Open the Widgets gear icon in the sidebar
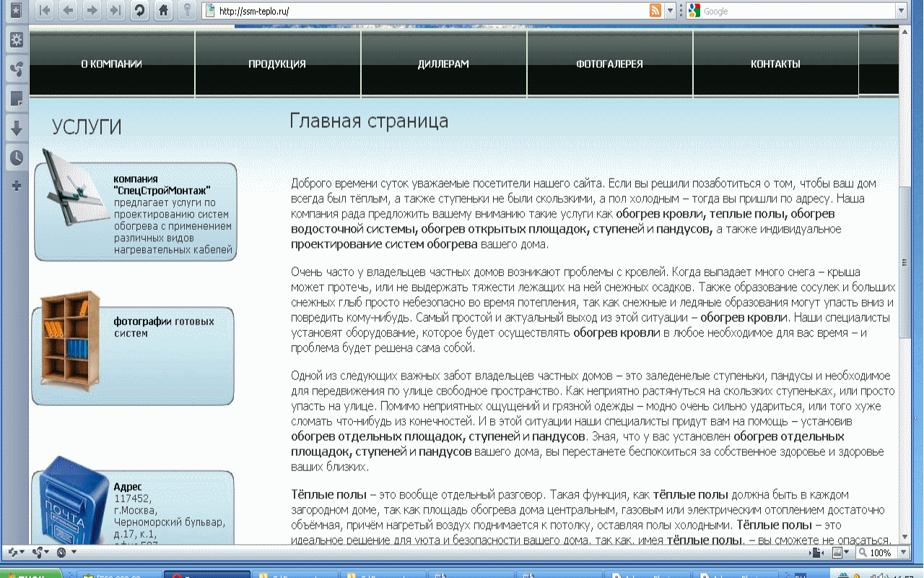 pos(16,40)
